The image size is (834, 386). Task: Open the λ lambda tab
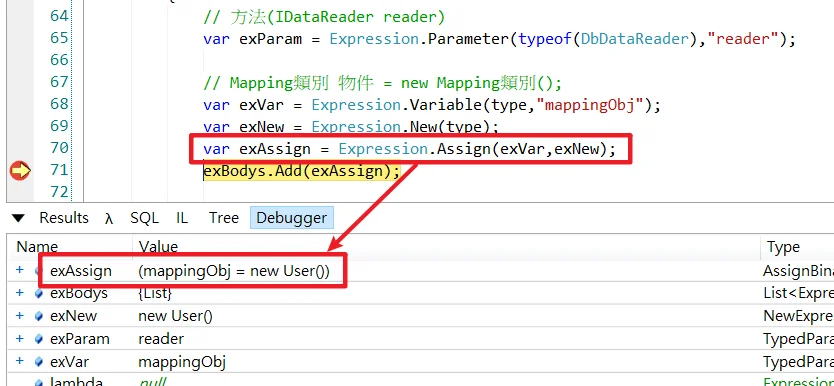point(109,219)
